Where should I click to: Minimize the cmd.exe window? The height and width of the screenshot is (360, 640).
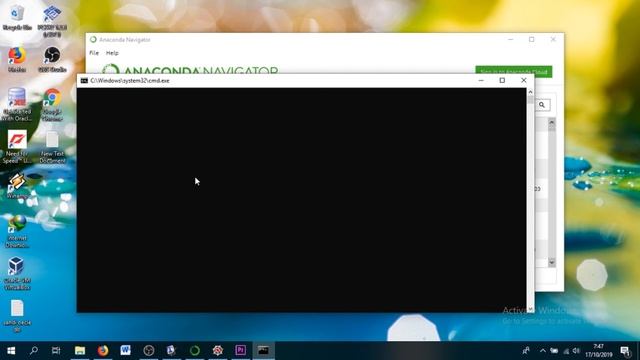[481, 80]
